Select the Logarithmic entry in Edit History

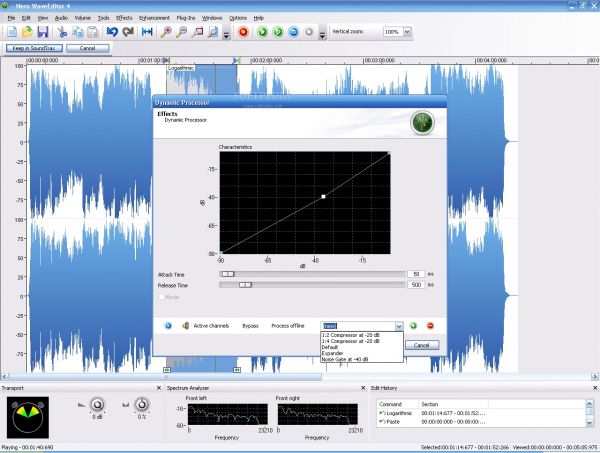pyautogui.click(x=399, y=412)
